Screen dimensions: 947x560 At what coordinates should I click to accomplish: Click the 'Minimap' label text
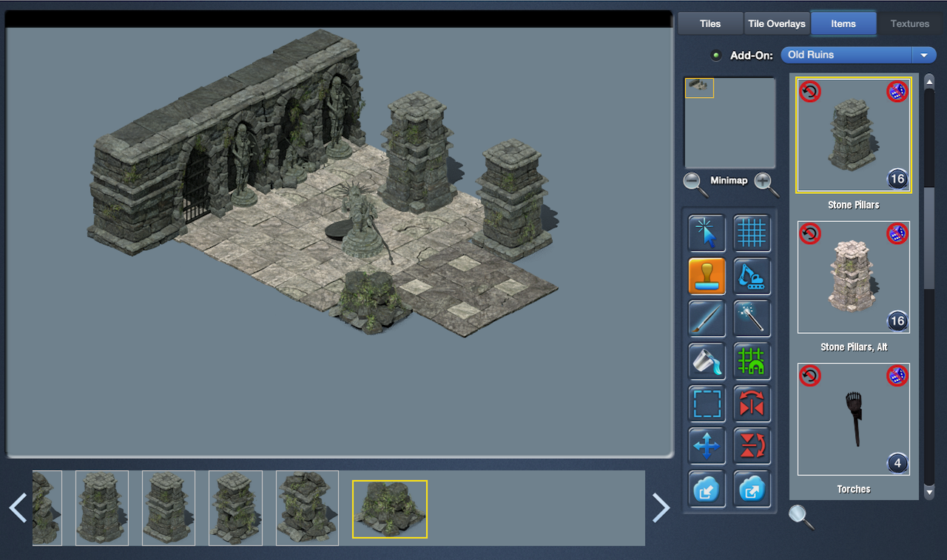[x=729, y=181]
